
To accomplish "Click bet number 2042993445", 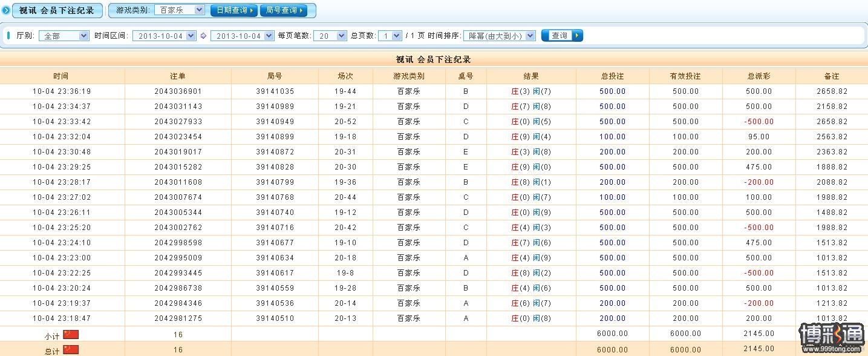I will 178,273.
